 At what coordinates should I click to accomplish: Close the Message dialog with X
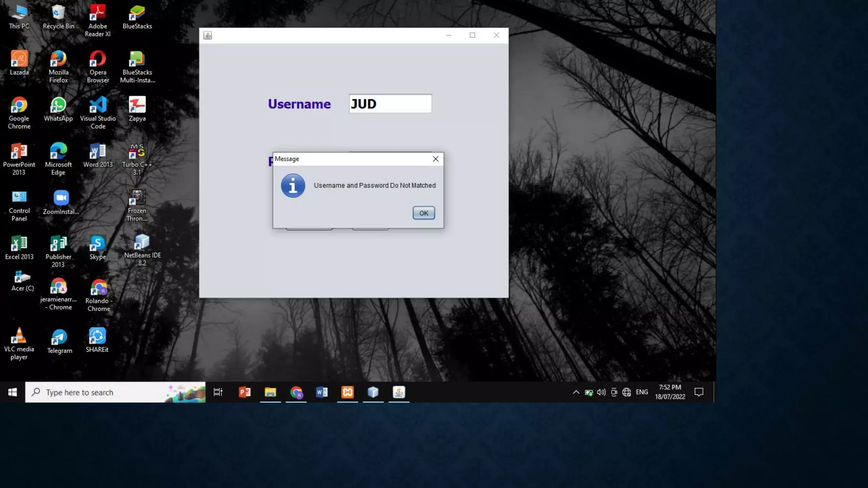[435, 159]
